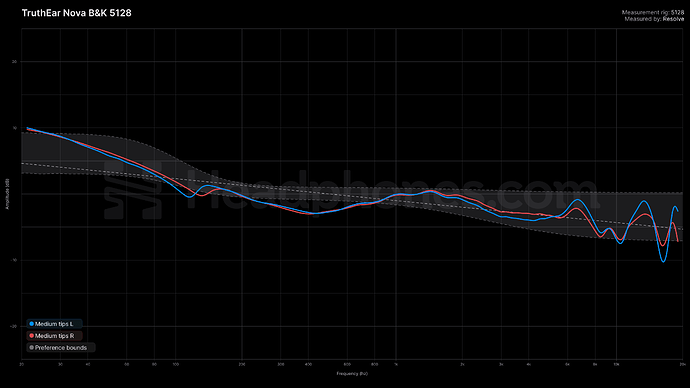Click the 1k tick on frequency axis
This screenshot has height=388, width=690.
pyautogui.click(x=396, y=364)
